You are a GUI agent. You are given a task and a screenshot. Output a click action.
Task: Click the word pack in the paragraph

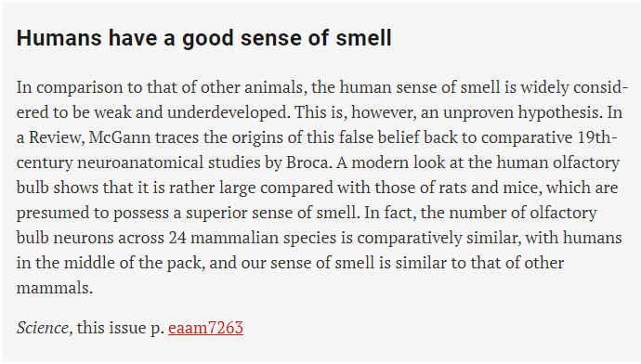[x=183, y=263]
